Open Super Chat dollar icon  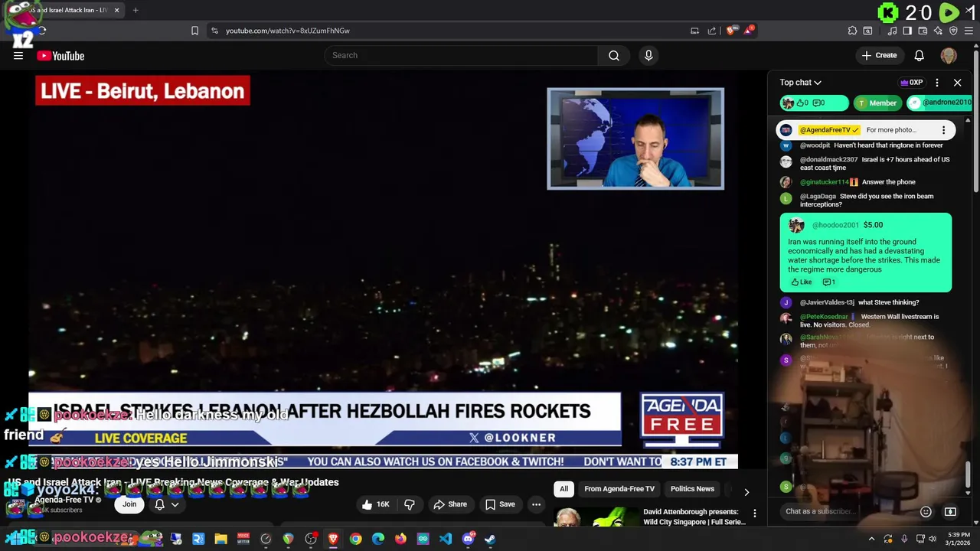click(x=950, y=511)
